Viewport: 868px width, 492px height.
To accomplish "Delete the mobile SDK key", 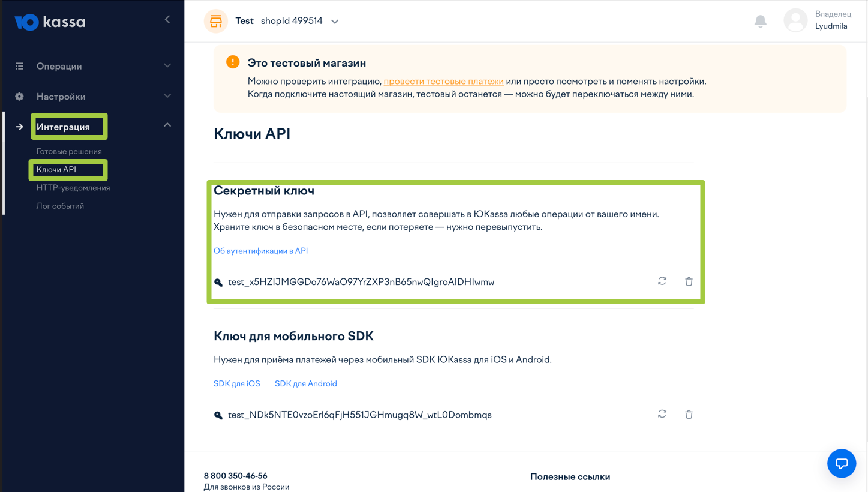I will click(689, 415).
